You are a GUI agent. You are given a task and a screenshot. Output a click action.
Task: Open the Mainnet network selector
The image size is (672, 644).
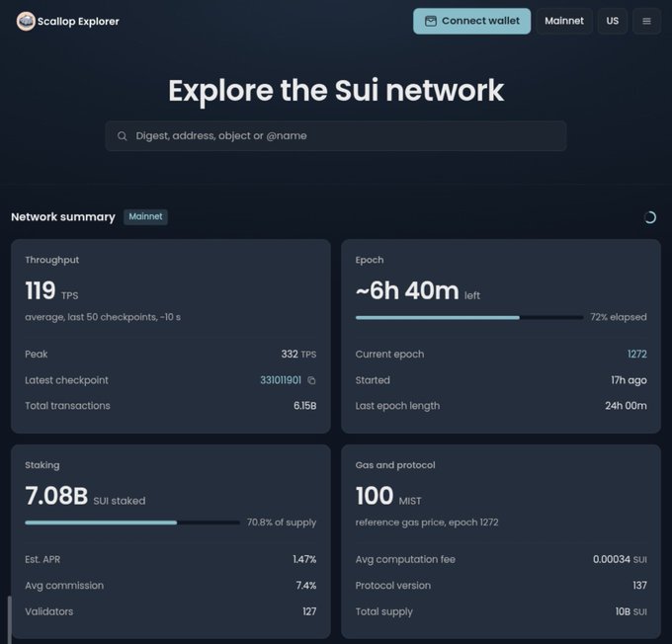point(564,21)
